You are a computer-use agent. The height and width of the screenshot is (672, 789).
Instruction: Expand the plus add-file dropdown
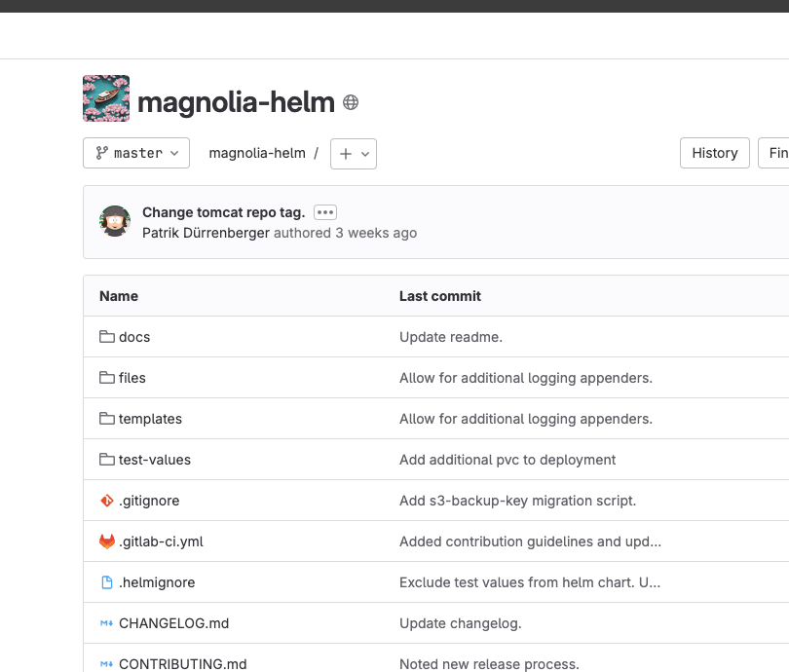coord(353,154)
